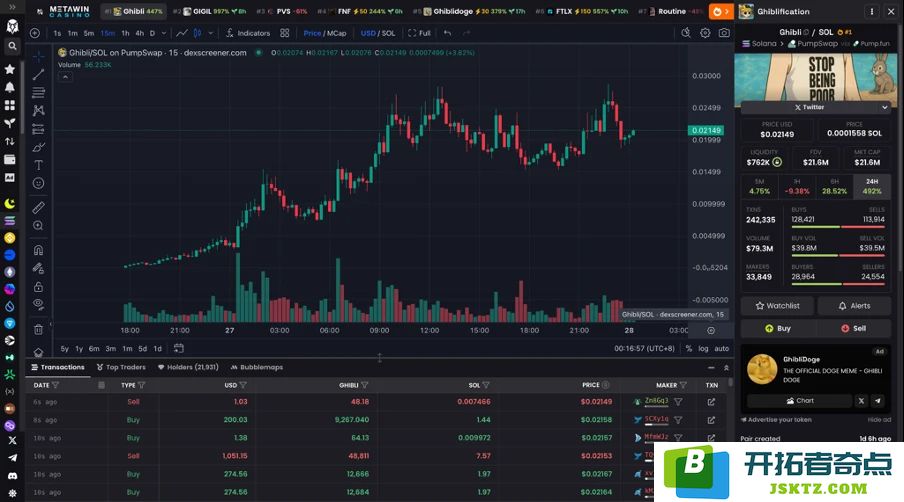Image resolution: width=904 pixels, height=502 pixels.
Task: Open the Alerts button in token panel
Action: pos(854,306)
